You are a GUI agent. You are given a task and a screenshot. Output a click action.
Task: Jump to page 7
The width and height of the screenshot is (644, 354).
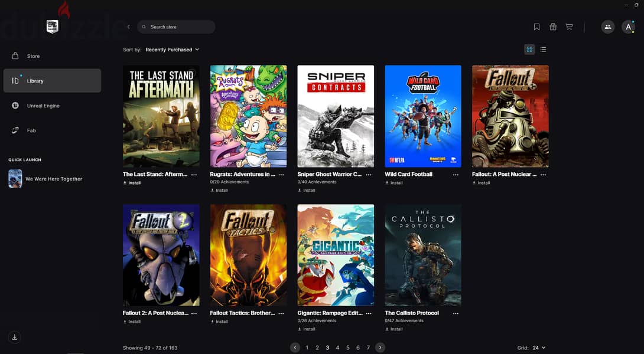[368, 348]
